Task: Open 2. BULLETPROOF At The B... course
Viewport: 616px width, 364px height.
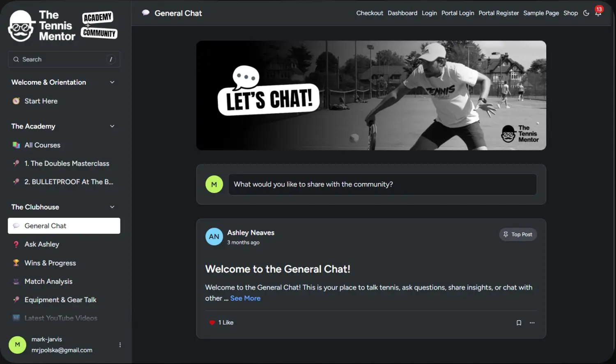Action: pos(64,181)
